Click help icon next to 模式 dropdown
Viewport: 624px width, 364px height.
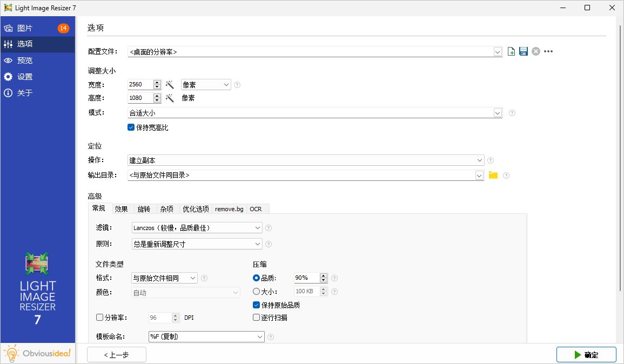[x=512, y=113]
